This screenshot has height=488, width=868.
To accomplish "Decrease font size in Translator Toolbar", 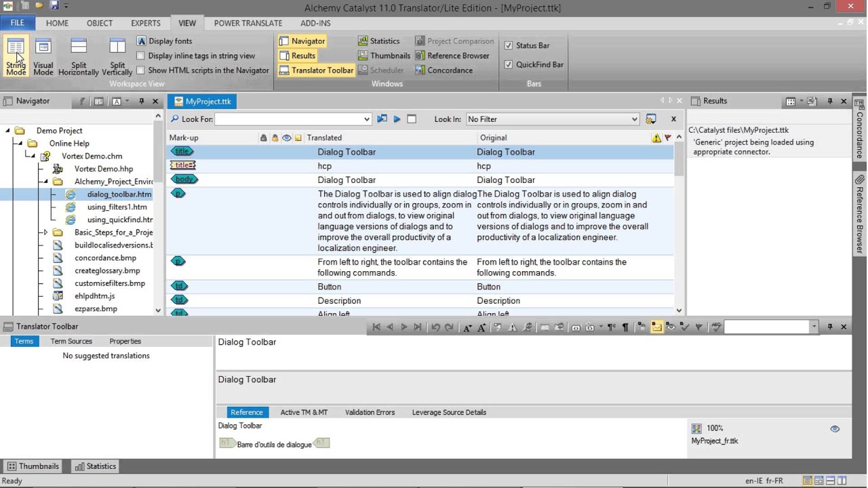I will [x=467, y=327].
